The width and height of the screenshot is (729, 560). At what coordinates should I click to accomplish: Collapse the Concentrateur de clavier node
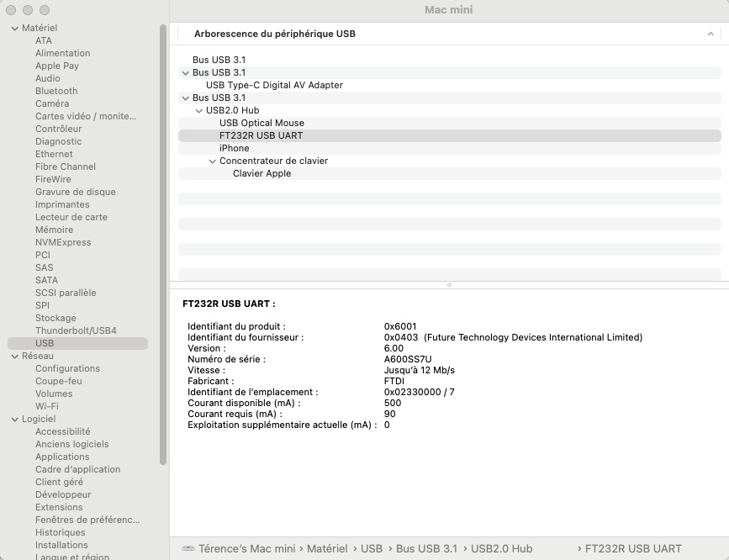click(212, 161)
